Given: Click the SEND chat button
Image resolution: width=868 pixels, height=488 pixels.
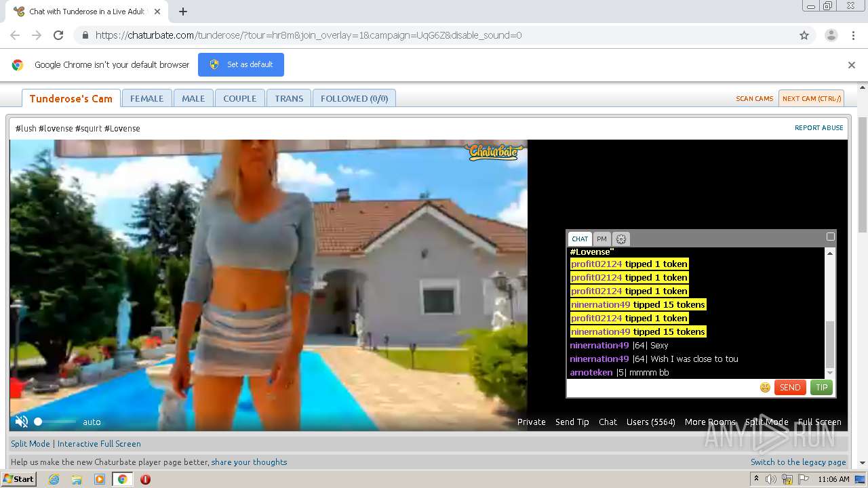Looking at the screenshot, I should (790, 388).
